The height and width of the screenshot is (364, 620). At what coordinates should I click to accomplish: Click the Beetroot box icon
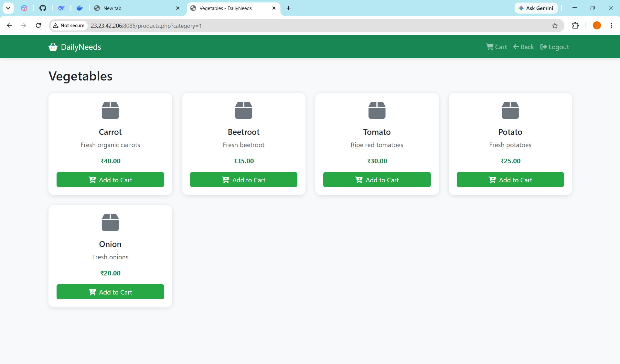(244, 110)
